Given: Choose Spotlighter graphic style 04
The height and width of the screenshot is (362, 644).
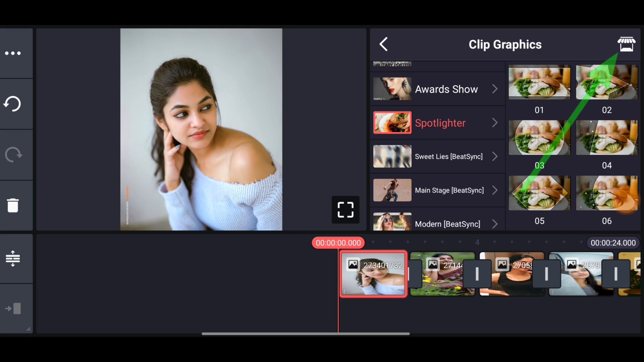Looking at the screenshot, I should 606,138.
